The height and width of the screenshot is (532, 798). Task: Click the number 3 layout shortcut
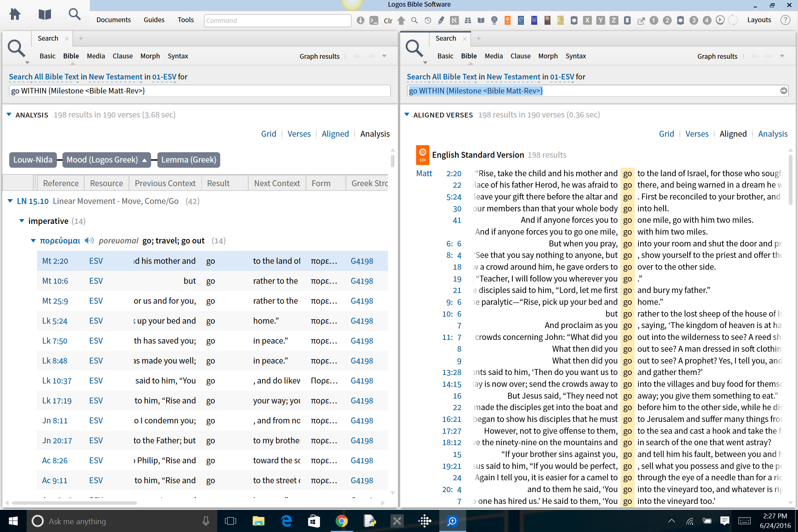tap(694, 20)
